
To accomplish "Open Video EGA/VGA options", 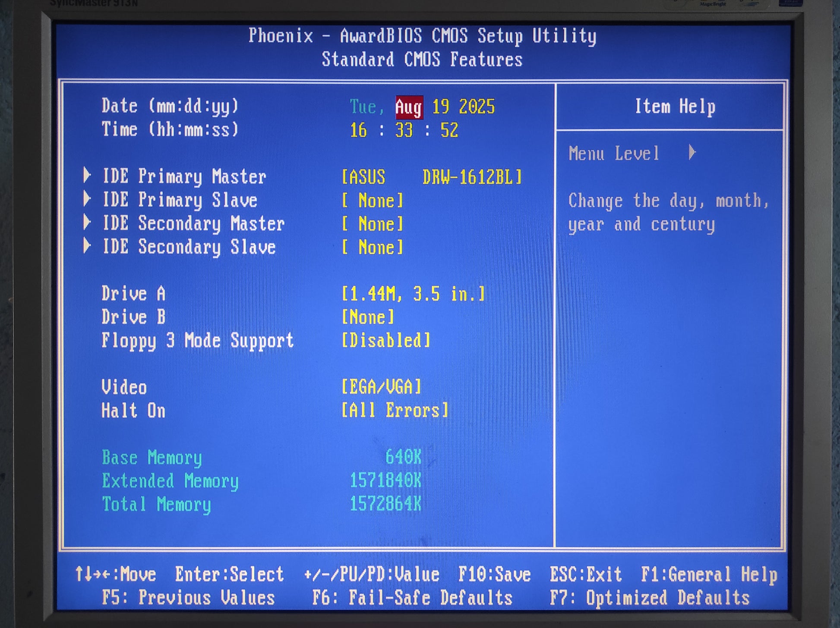I will point(381,387).
